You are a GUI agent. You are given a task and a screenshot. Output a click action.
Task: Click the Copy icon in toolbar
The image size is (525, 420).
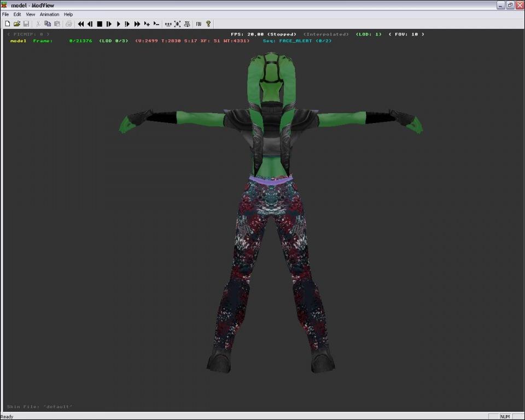point(48,24)
